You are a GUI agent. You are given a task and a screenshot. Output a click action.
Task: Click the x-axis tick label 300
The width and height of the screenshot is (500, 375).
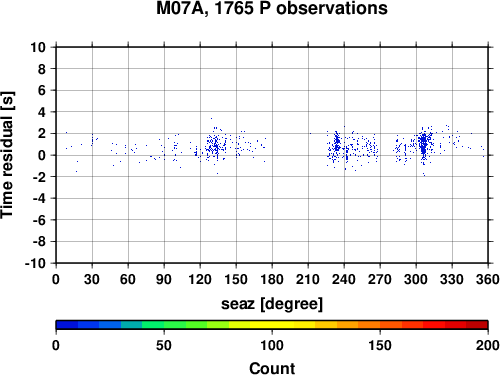[416, 279]
